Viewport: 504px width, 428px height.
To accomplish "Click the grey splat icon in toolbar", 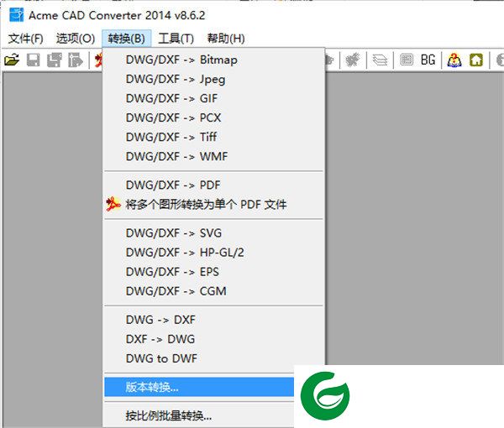I will tap(353, 60).
